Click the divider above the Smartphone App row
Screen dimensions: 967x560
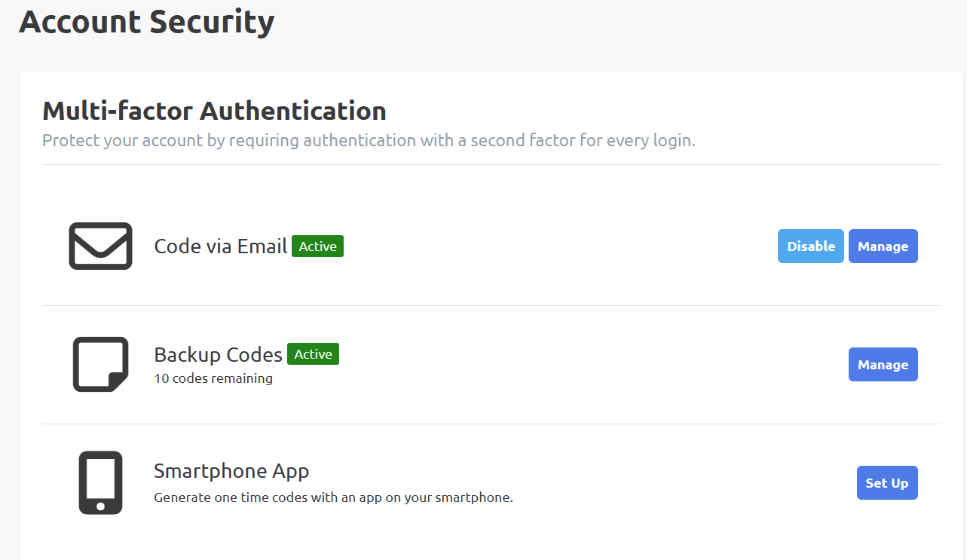(x=491, y=424)
